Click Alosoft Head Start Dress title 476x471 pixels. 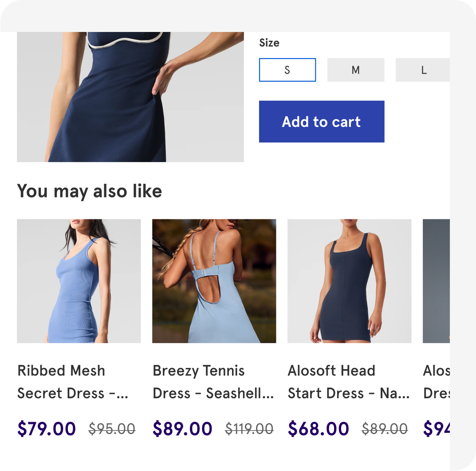point(349,382)
